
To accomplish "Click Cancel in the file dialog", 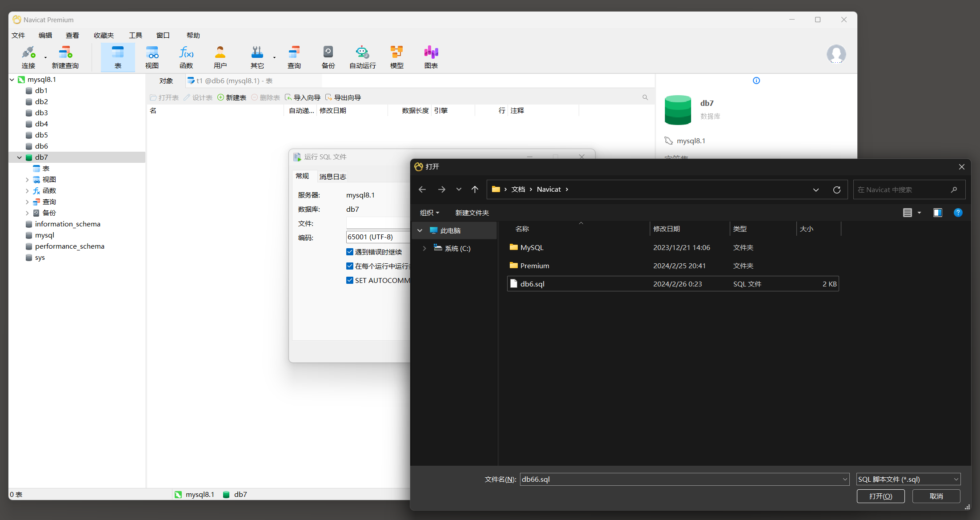I will coord(936,496).
